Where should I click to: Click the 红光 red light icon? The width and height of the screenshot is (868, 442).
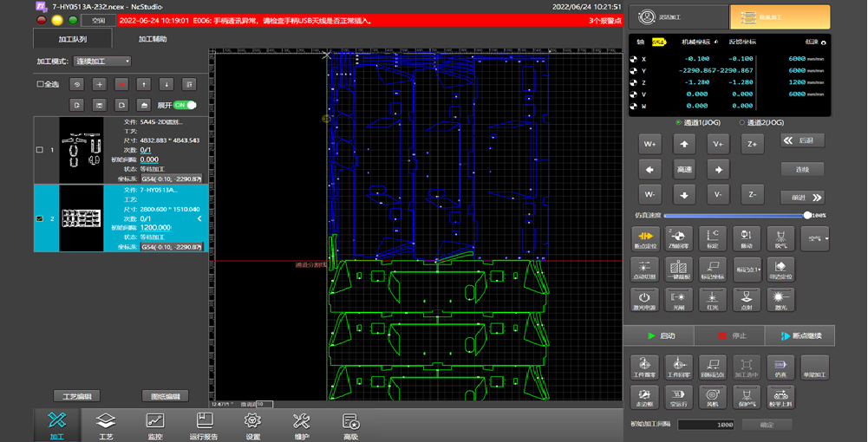pos(713,300)
